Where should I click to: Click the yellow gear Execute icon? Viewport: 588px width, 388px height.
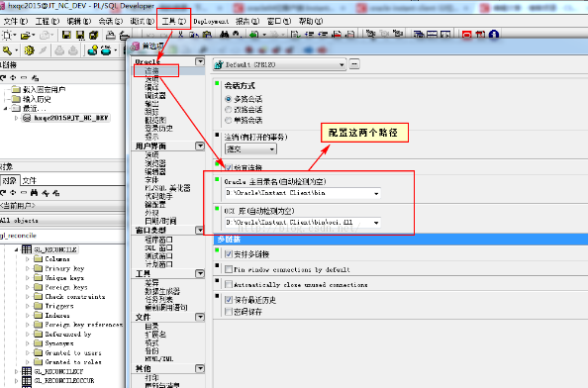[x=29, y=50]
